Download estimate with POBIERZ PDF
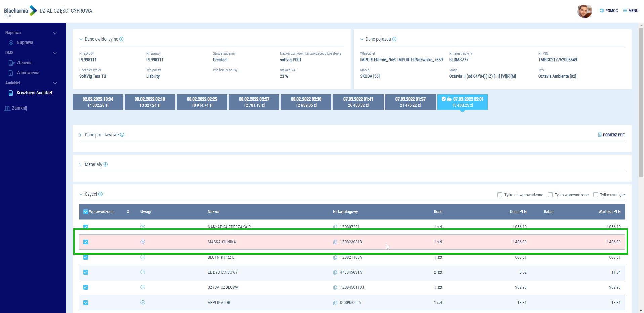644x313 pixels. pyautogui.click(x=611, y=135)
